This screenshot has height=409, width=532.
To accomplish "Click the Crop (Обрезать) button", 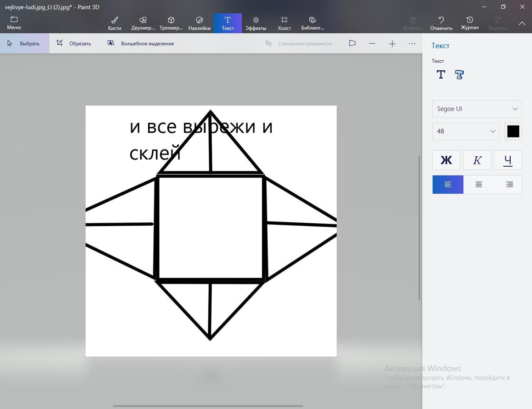I will pyautogui.click(x=74, y=43).
